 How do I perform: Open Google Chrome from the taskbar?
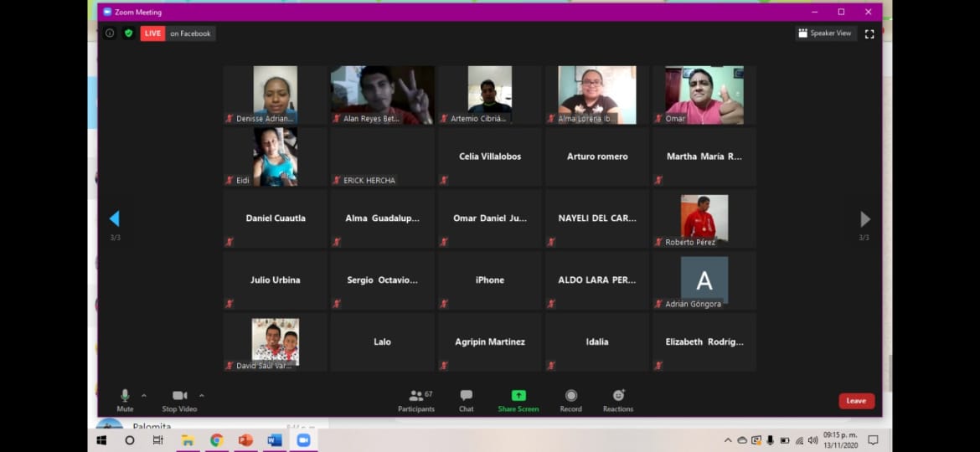coord(216,440)
